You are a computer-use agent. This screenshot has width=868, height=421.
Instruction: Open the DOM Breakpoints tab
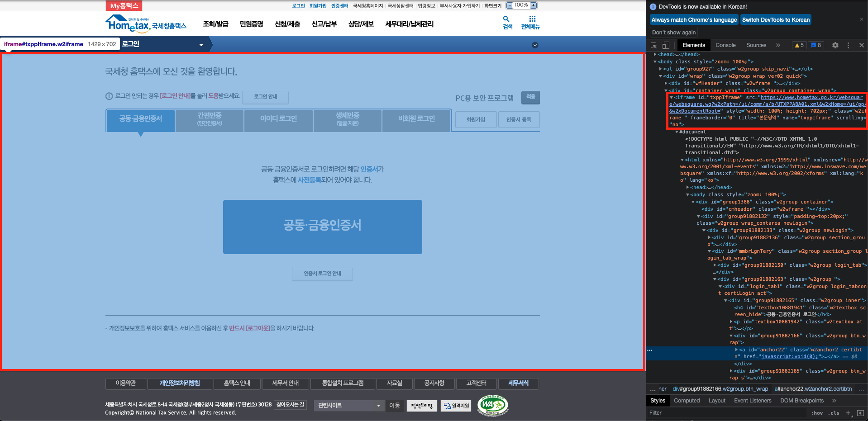802,401
